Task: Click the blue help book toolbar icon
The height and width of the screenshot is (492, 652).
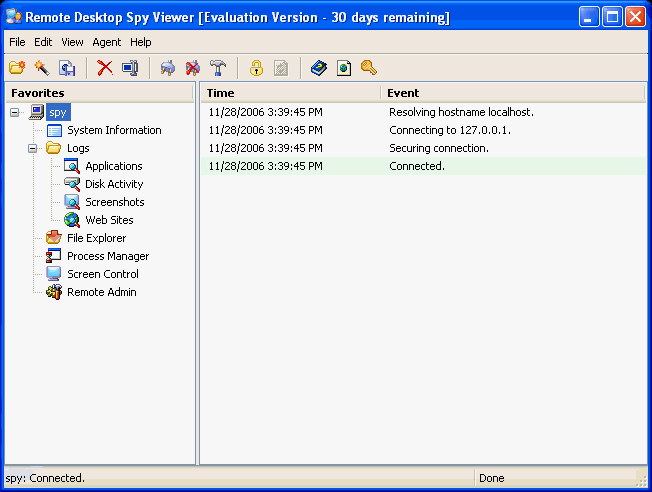Action: [x=318, y=68]
